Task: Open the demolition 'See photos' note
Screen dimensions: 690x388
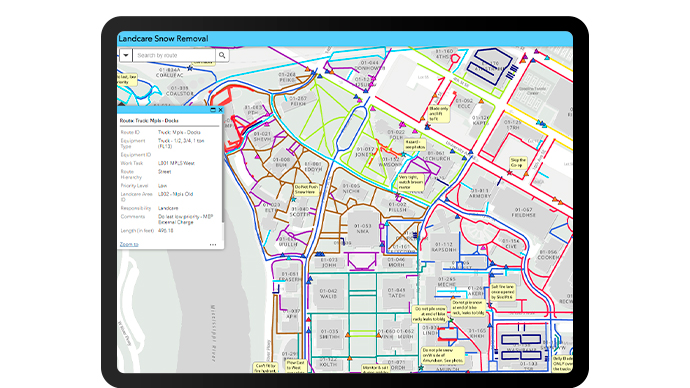Action: 443,355
